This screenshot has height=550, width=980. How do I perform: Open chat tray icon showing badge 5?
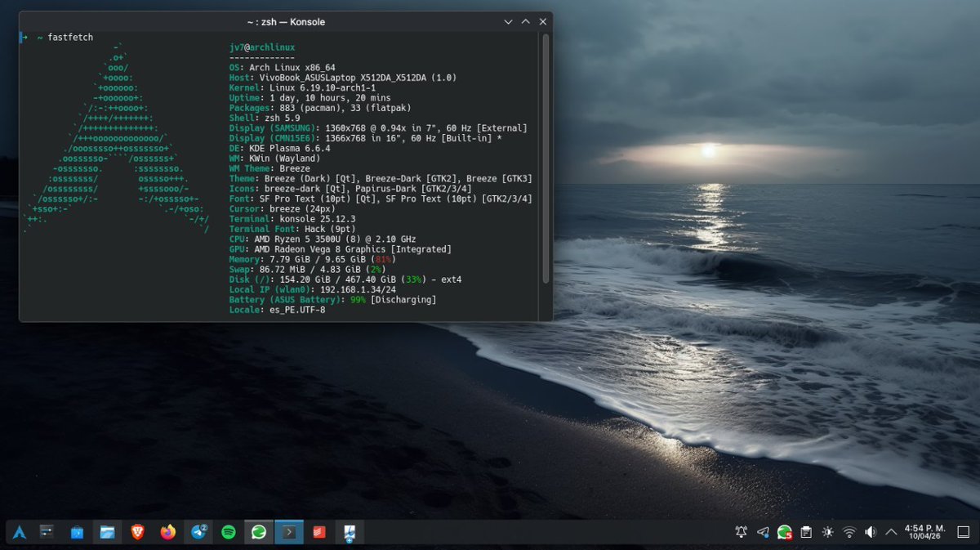785,532
